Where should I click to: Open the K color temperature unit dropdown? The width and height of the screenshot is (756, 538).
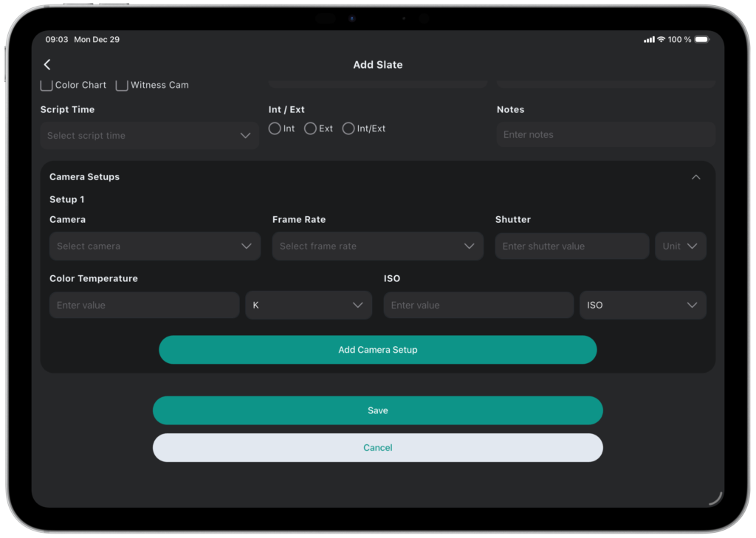pos(308,306)
